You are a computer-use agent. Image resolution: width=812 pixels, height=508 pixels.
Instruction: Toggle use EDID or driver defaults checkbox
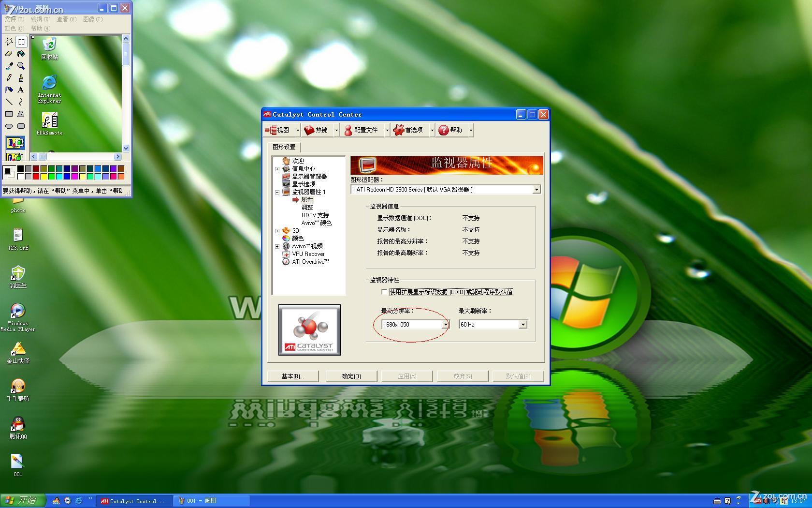384,292
